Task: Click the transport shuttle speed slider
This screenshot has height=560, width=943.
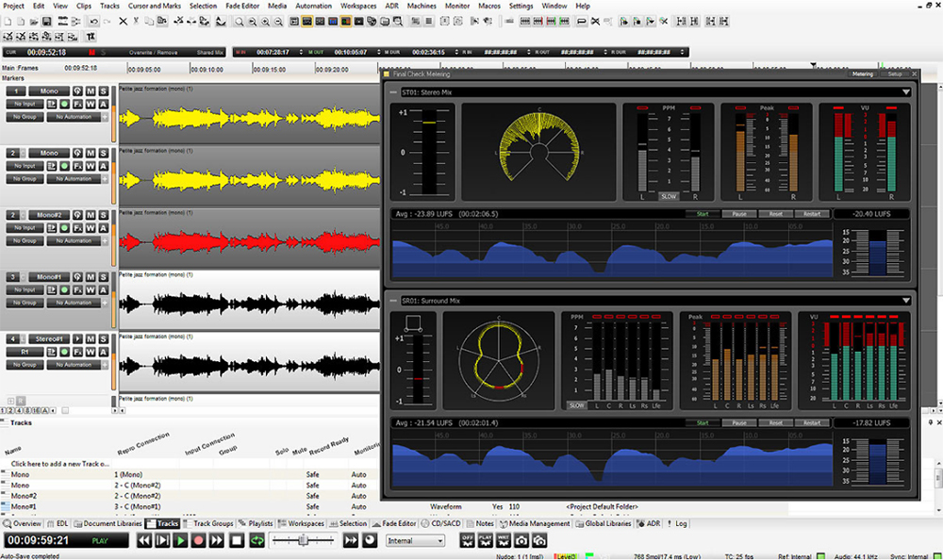Action: [x=303, y=540]
